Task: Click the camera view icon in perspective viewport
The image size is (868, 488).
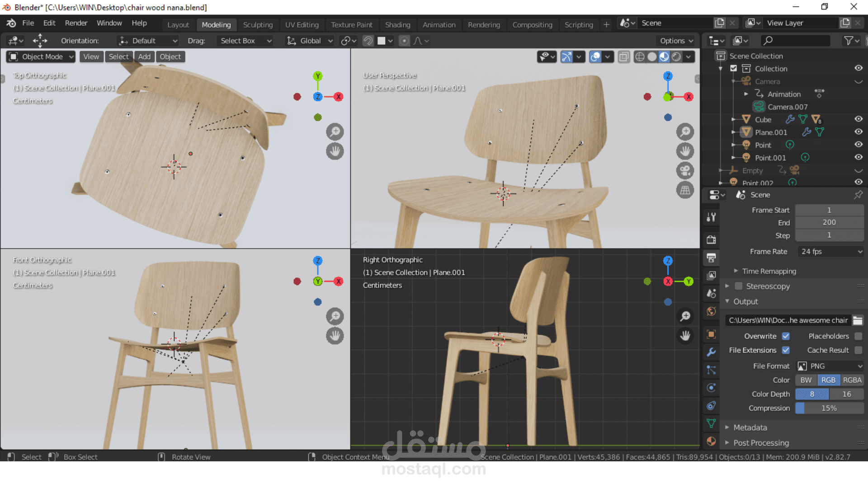Action: (x=685, y=171)
